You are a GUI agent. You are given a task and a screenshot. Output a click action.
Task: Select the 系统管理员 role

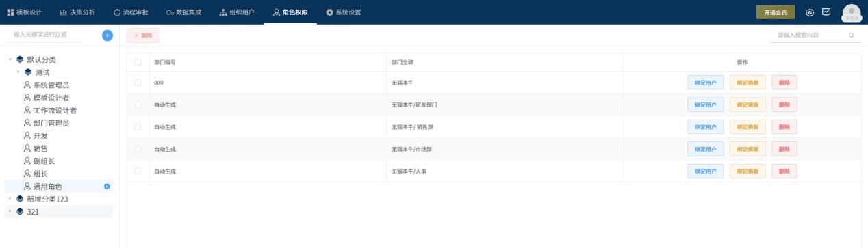tap(51, 85)
